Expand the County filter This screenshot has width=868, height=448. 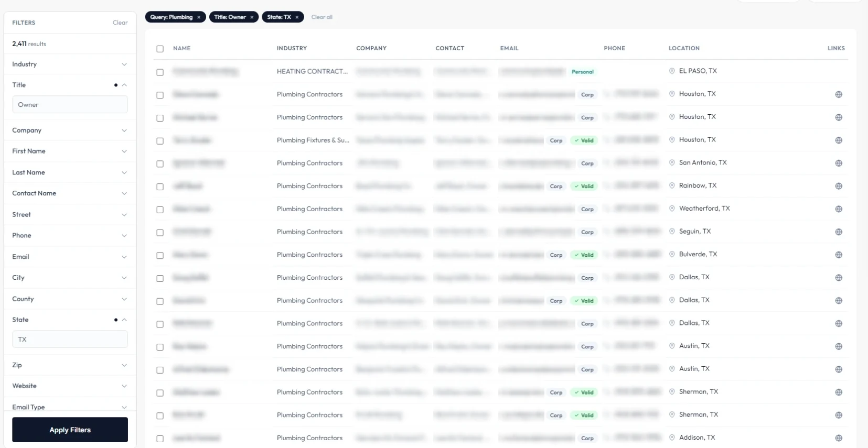coord(70,299)
